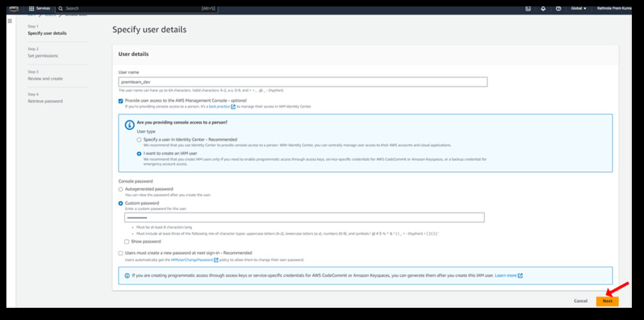Select Autogenerated password option

tap(120, 190)
